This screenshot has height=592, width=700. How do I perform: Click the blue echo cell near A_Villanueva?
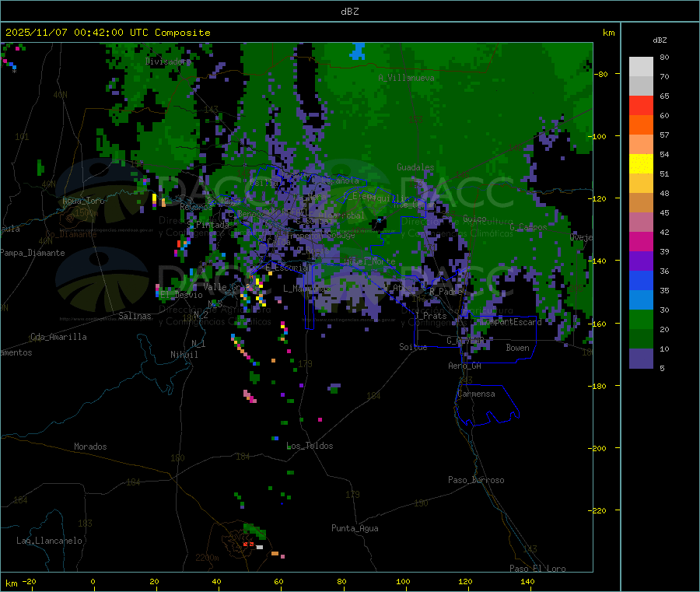click(x=357, y=51)
